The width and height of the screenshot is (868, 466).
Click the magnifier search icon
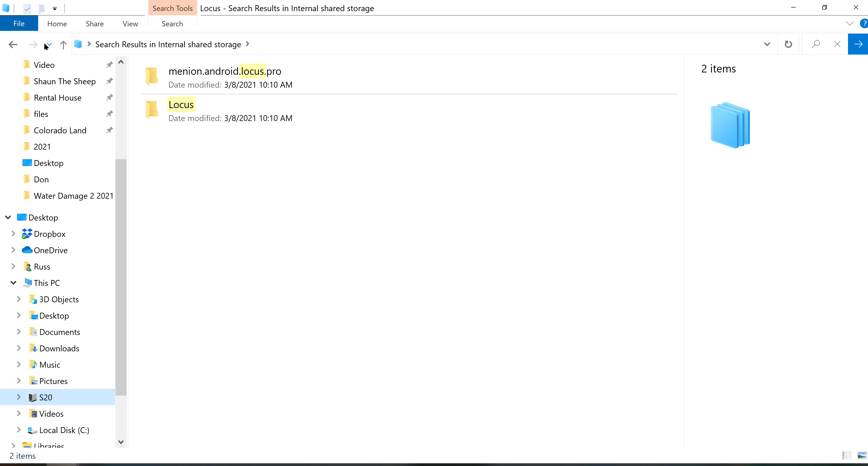pos(816,44)
